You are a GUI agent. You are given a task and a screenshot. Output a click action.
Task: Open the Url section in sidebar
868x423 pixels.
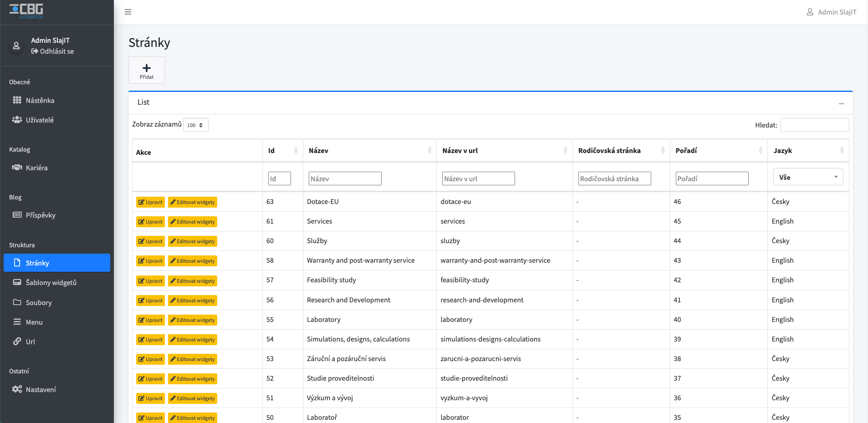[30, 341]
